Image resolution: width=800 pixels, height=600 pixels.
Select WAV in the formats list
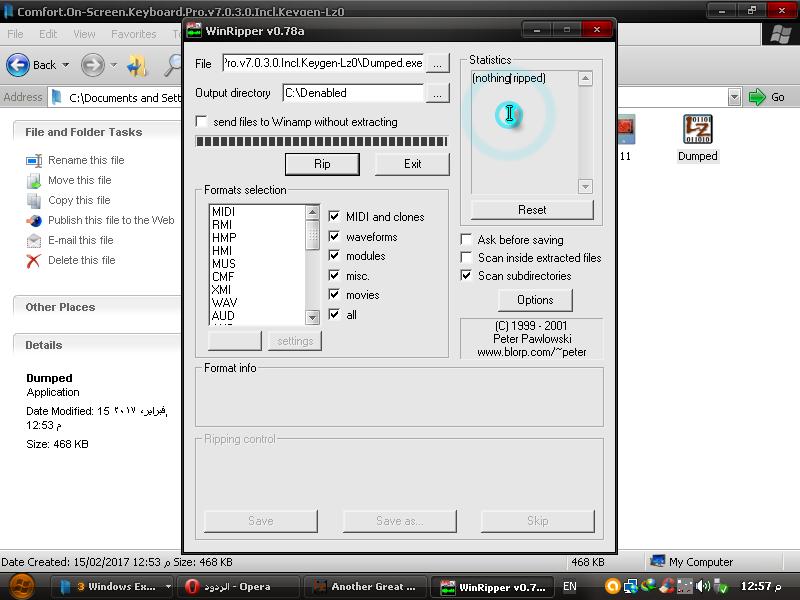click(224, 303)
